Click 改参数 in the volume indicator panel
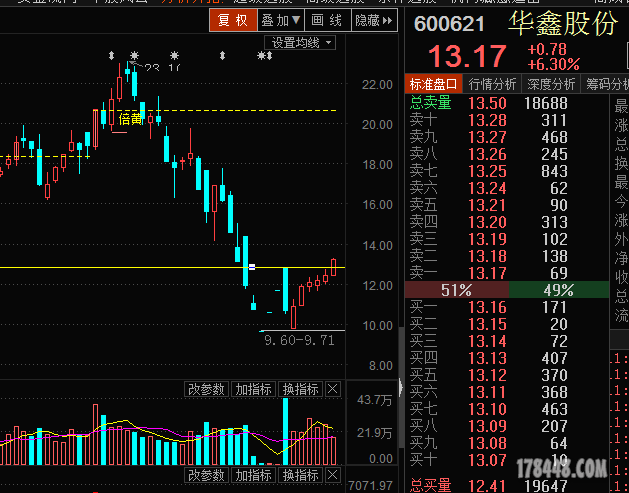This screenshot has width=629, height=493. coord(206,389)
